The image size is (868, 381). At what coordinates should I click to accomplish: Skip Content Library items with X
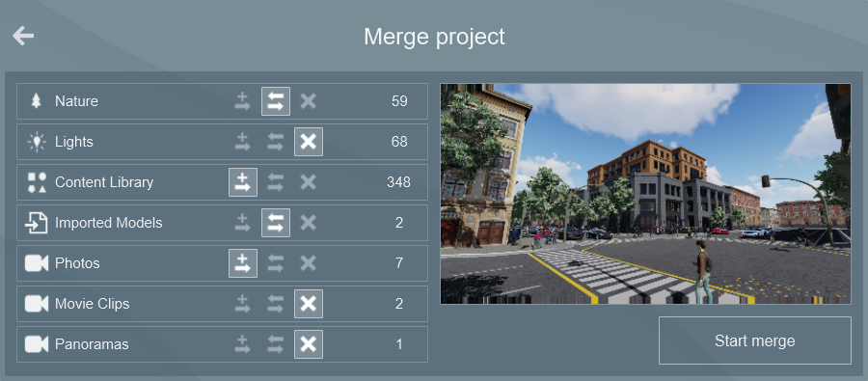click(309, 182)
